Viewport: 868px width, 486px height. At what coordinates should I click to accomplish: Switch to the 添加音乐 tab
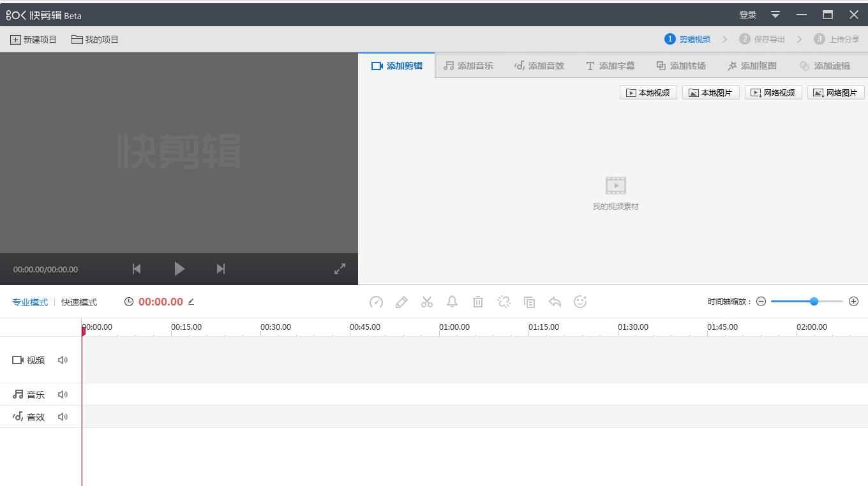[469, 64]
